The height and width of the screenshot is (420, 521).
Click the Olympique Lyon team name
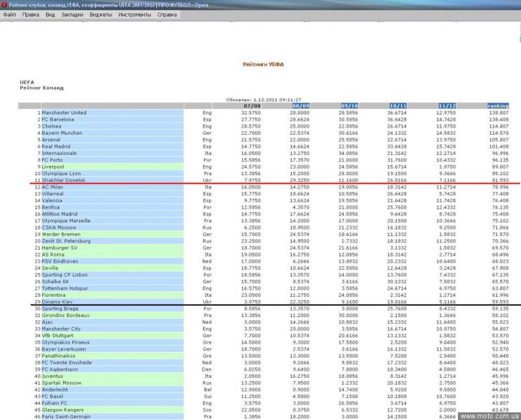(61, 174)
